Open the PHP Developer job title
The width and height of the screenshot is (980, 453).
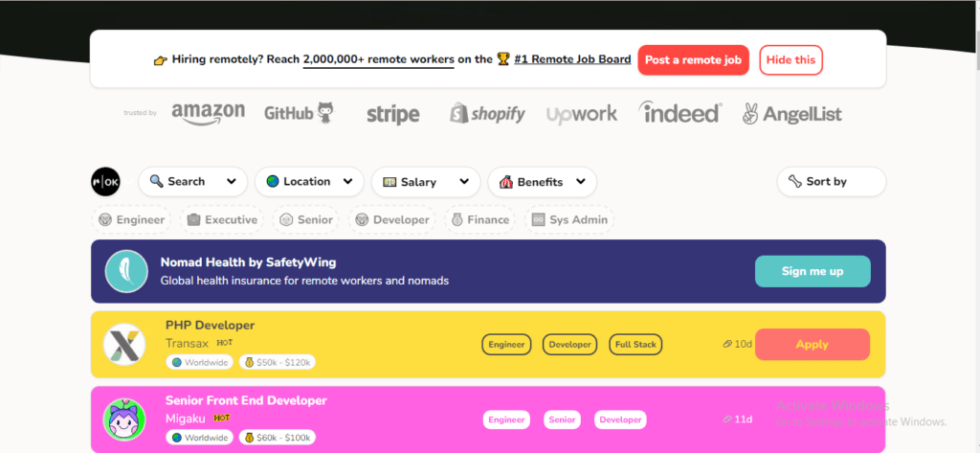tap(210, 326)
